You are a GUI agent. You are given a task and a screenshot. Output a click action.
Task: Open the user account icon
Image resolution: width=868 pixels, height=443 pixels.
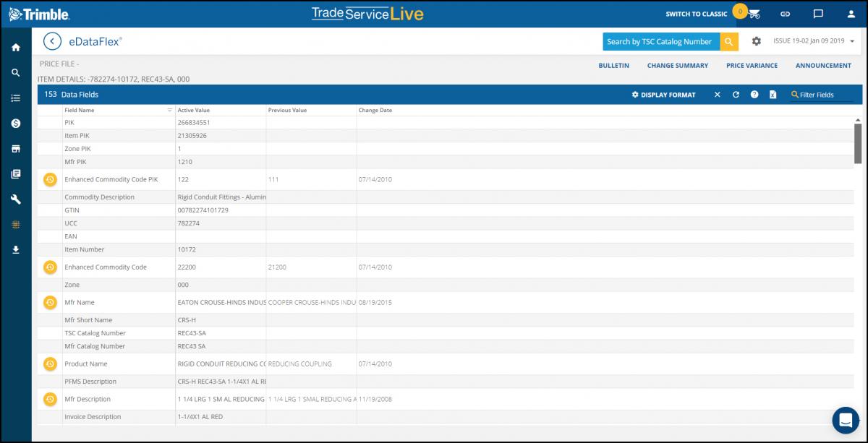851,14
